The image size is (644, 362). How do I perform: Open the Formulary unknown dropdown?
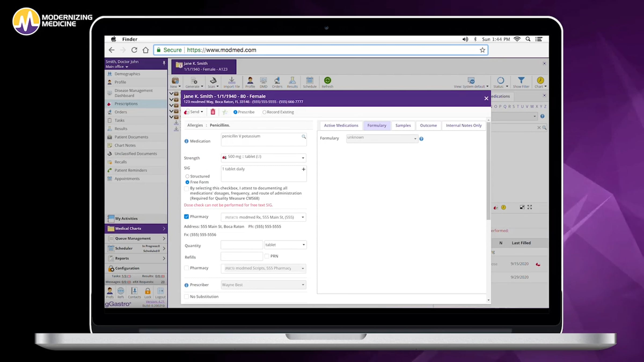click(x=415, y=139)
